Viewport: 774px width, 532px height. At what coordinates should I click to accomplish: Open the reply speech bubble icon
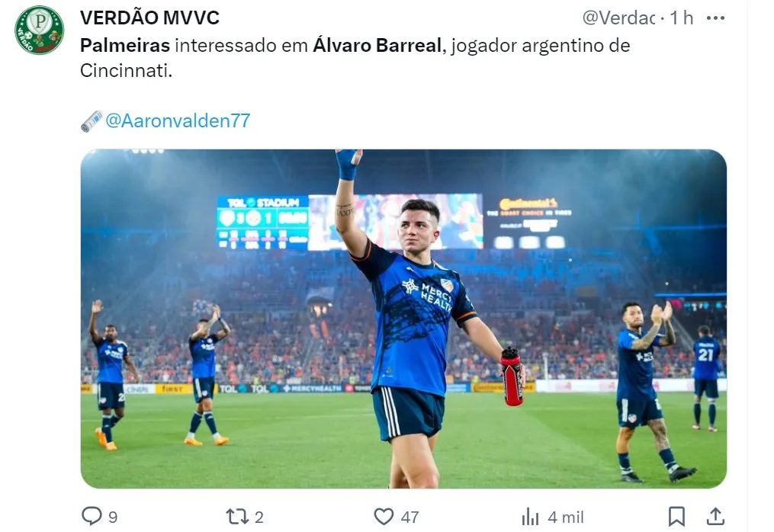pos(92,516)
